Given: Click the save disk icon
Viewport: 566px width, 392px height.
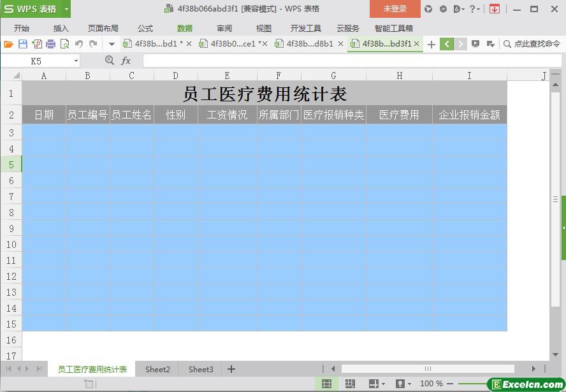Looking at the screenshot, I should coord(22,44).
